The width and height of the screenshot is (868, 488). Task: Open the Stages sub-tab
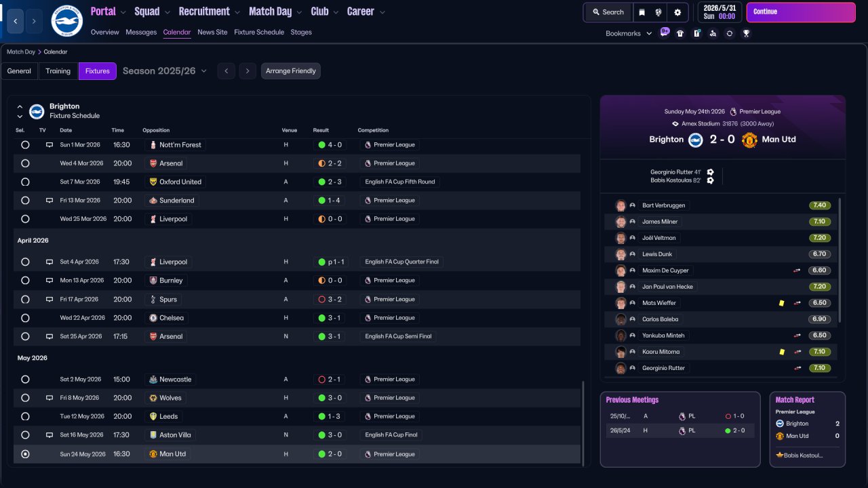point(301,33)
